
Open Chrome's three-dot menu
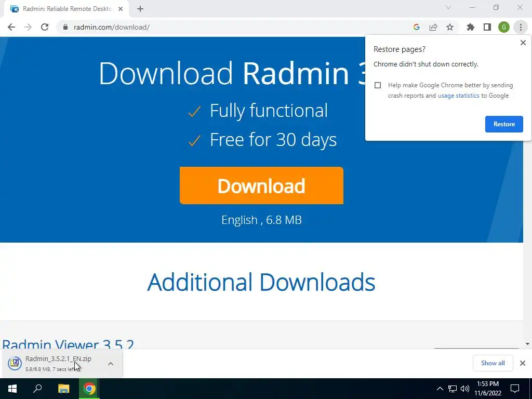(521, 27)
